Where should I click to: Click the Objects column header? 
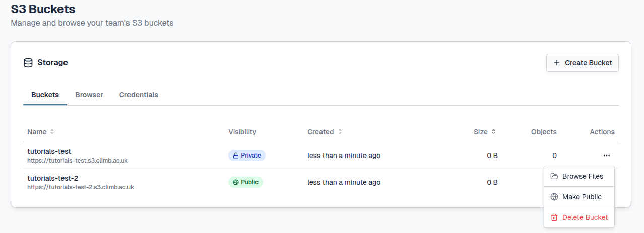tap(544, 132)
